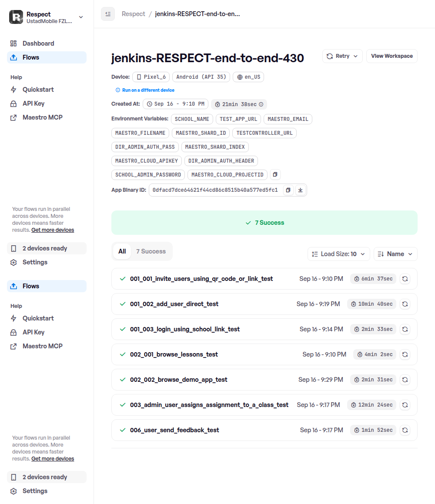Screen dimensions: 435x504
Task: Select the All tab
Action: click(122, 251)
